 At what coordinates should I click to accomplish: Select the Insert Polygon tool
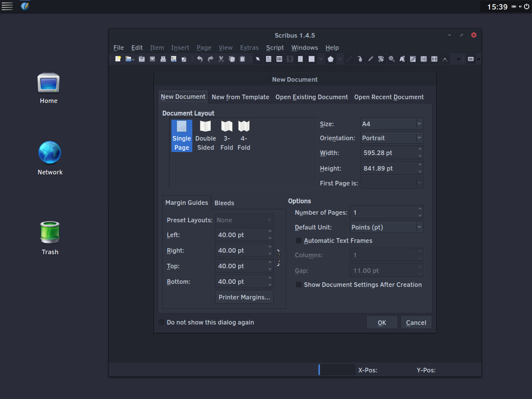pos(330,59)
